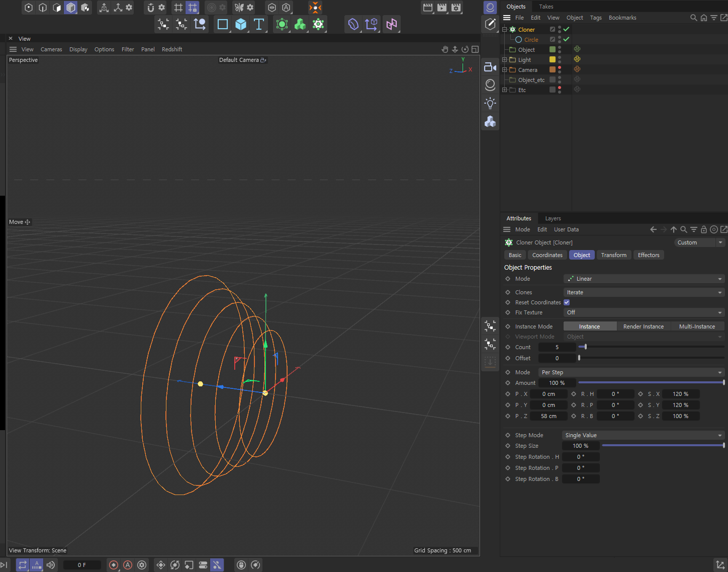Expand the Etc folder in Objects
Viewport: 728px width, 572px height.
(505, 90)
